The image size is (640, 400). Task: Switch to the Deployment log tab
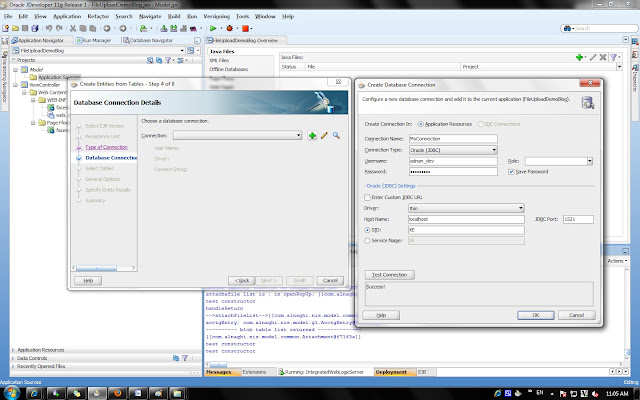[392, 372]
